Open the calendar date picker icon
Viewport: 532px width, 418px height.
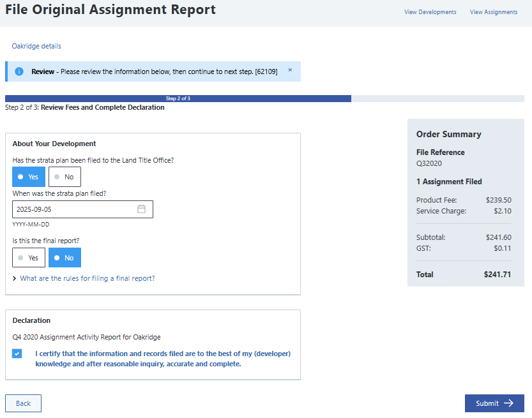142,209
